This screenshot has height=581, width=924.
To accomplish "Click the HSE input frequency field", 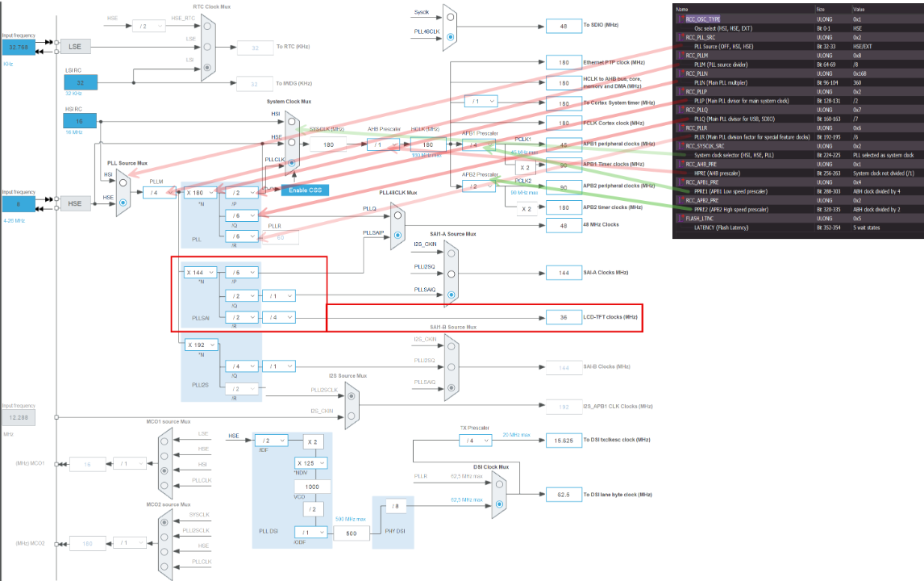I will click(x=17, y=204).
